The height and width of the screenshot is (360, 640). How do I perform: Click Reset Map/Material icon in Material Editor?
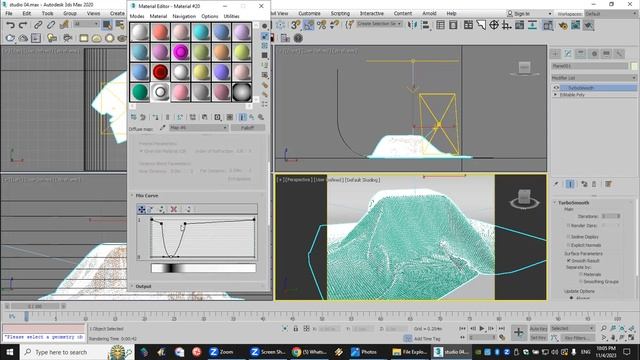pyautogui.click(x=167, y=117)
